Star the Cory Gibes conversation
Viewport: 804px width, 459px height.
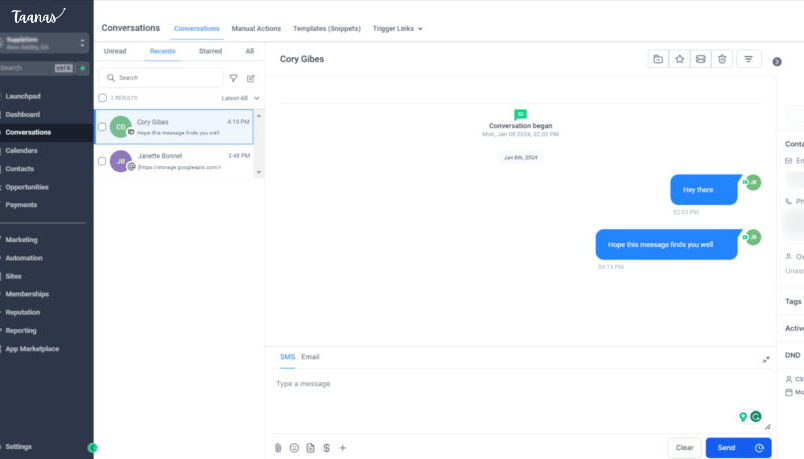pyautogui.click(x=679, y=59)
